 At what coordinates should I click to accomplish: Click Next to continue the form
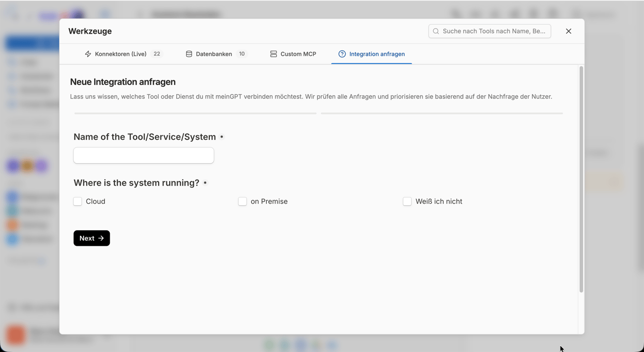92,238
